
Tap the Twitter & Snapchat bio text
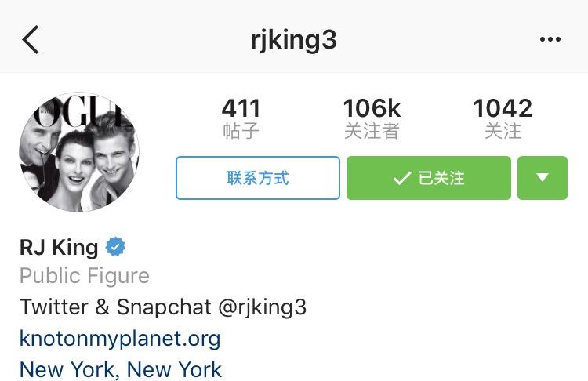click(115, 307)
